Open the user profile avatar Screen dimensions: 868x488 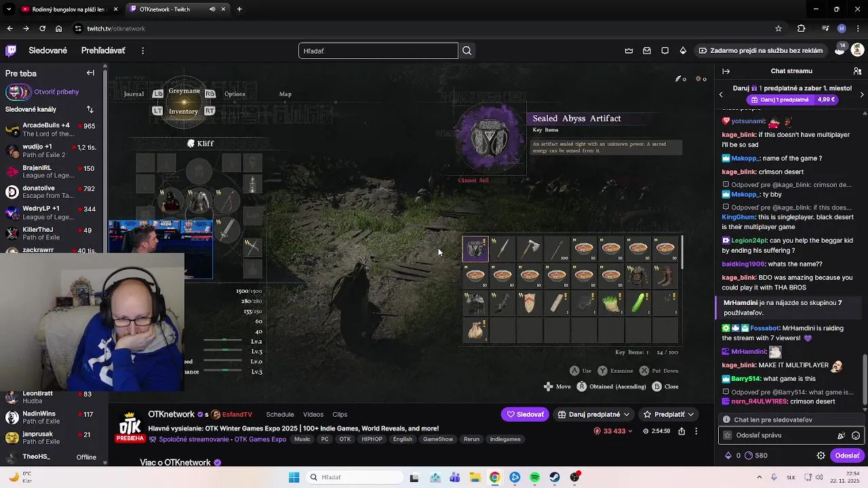[x=857, y=50]
